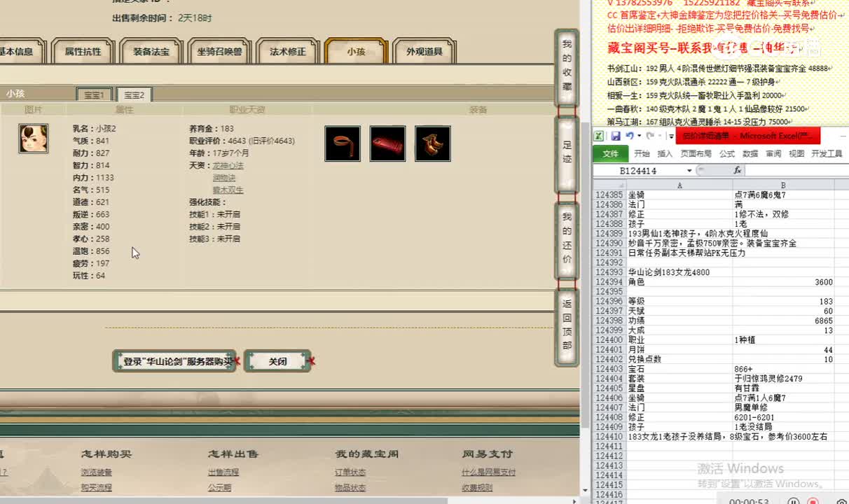Switch to the 法术修正 tab
The height and width of the screenshot is (504, 849).
click(288, 52)
